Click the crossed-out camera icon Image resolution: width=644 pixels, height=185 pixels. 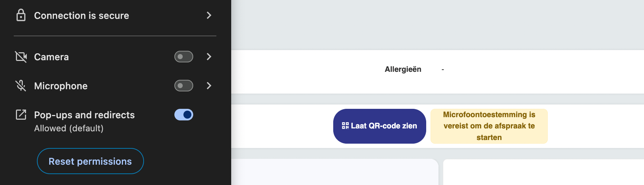(x=21, y=57)
